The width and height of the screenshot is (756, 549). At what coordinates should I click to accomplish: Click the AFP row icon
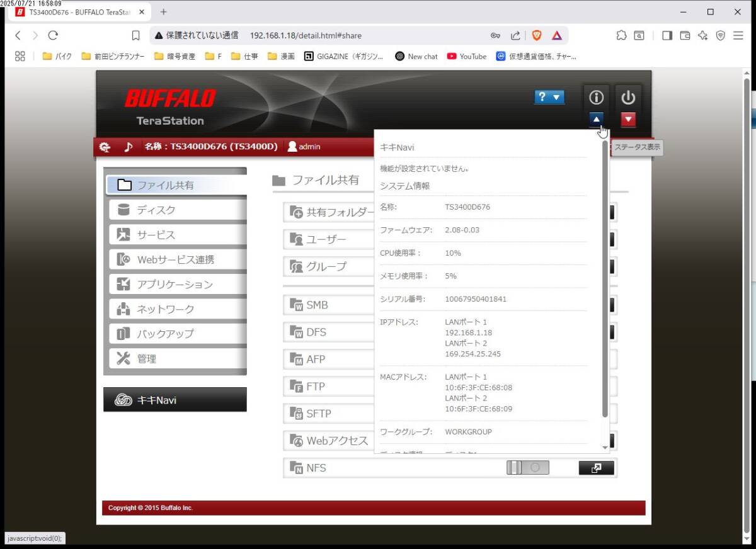click(296, 359)
